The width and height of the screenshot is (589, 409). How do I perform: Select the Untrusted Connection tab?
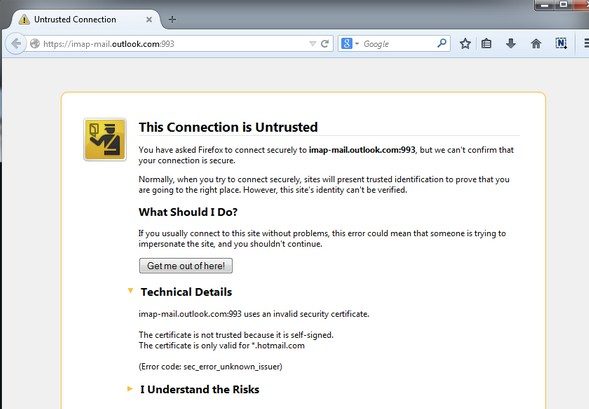coord(86,20)
